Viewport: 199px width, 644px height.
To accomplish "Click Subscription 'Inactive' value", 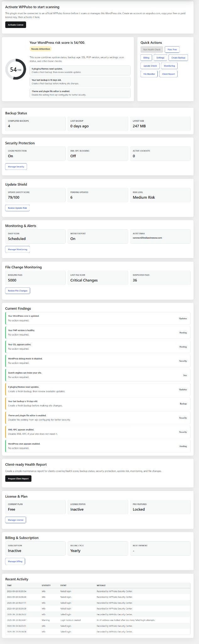I will pyautogui.click(x=14, y=551).
